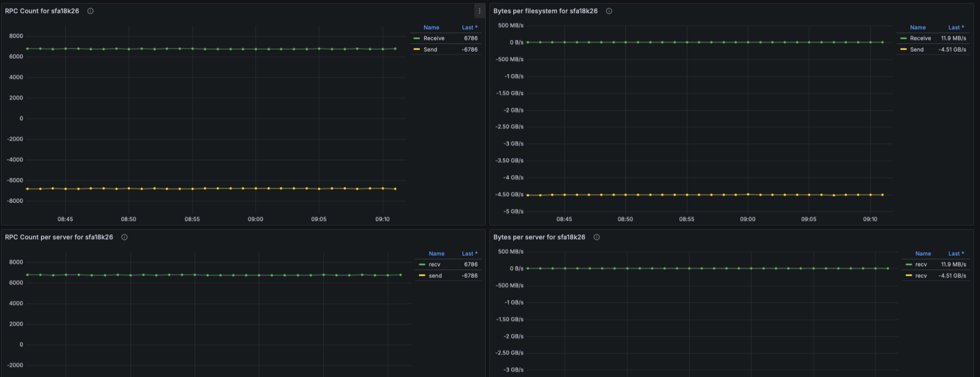Click info icon beside Bytes per filesystem title
Viewport: 980px width, 377px height.
click(x=609, y=11)
